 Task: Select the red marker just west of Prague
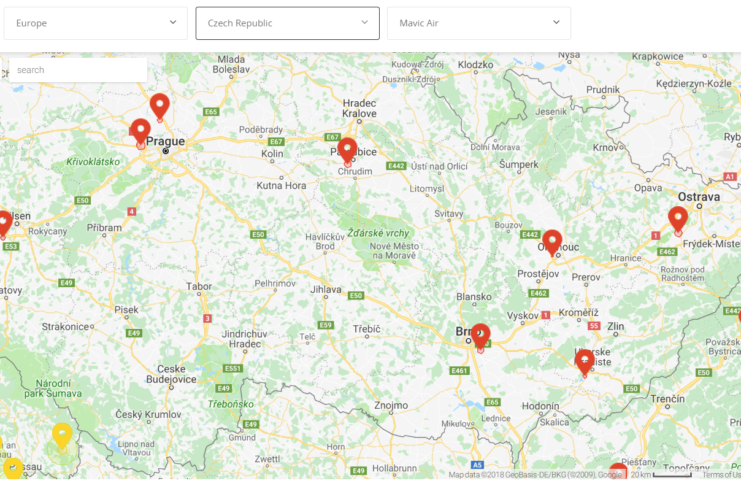(140, 131)
